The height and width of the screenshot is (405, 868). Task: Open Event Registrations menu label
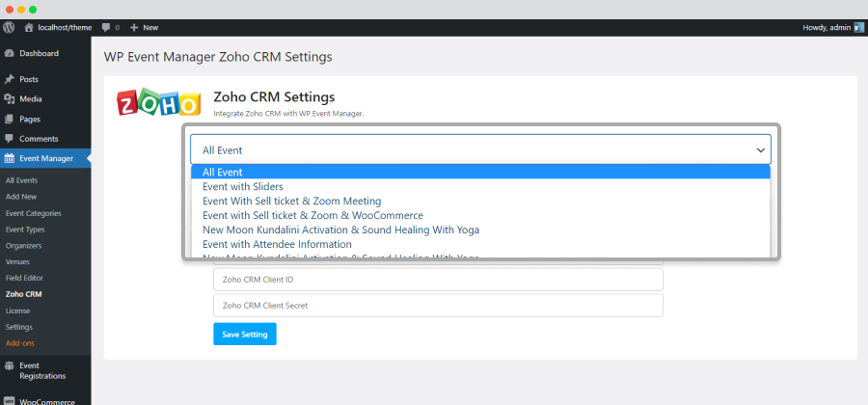pos(42,370)
